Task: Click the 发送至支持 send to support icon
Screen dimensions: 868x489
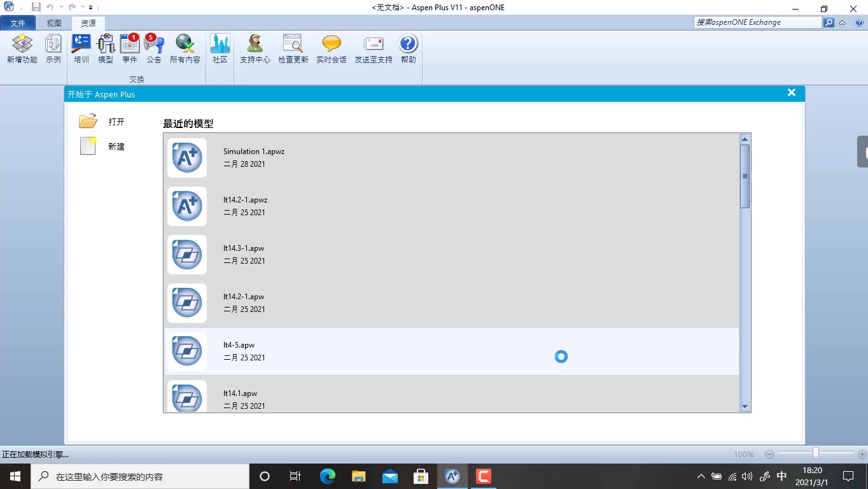Action: [x=374, y=49]
